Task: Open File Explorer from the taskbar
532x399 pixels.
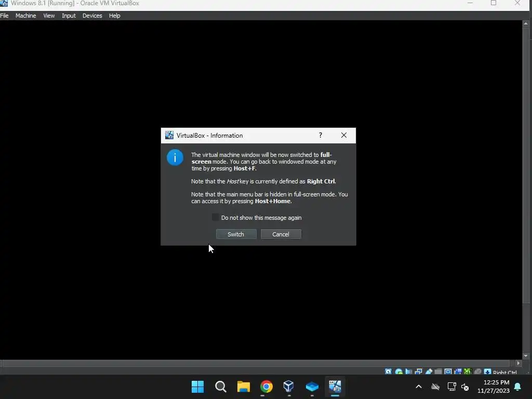Action: (244, 387)
